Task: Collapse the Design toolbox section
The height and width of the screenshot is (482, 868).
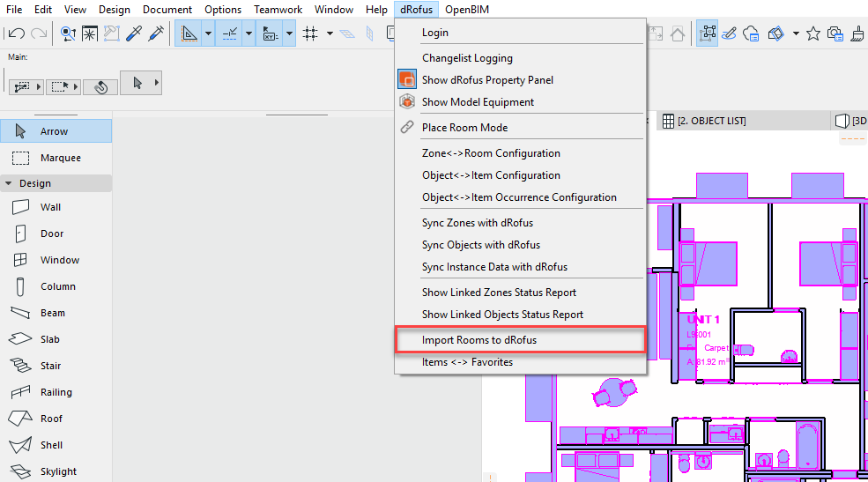Action: (x=9, y=183)
